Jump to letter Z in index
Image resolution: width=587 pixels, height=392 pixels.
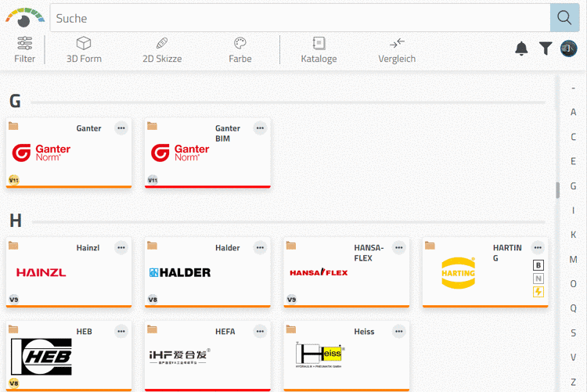click(x=573, y=382)
